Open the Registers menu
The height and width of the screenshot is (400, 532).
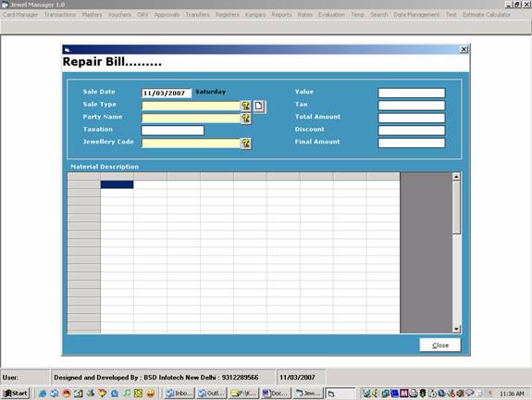click(227, 15)
